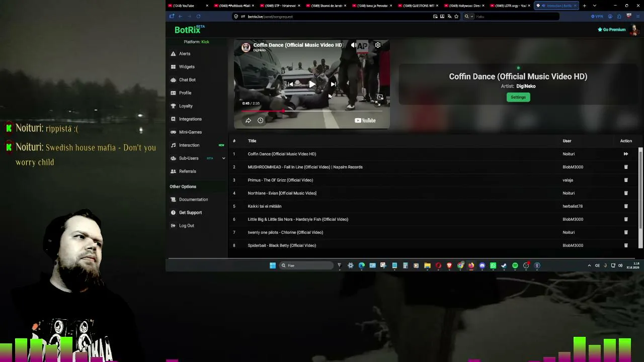Open the Profile person icon in sidebar
The width and height of the screenshot is (644, 362).
[x=173, y=93]
